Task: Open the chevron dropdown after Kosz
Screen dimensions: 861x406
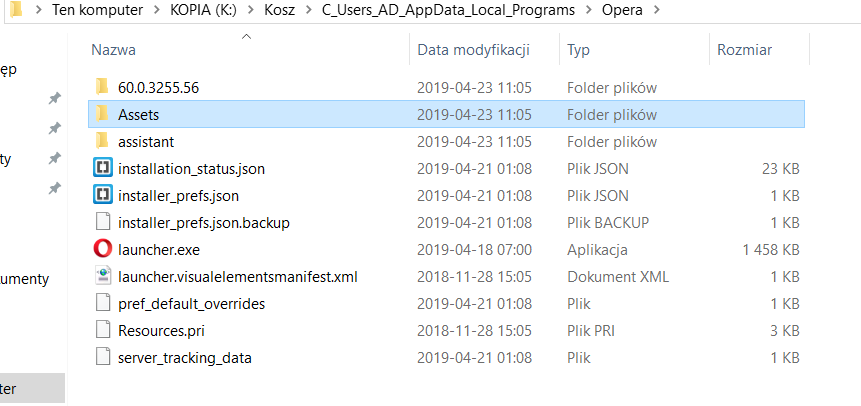Action: coord(308,10)
